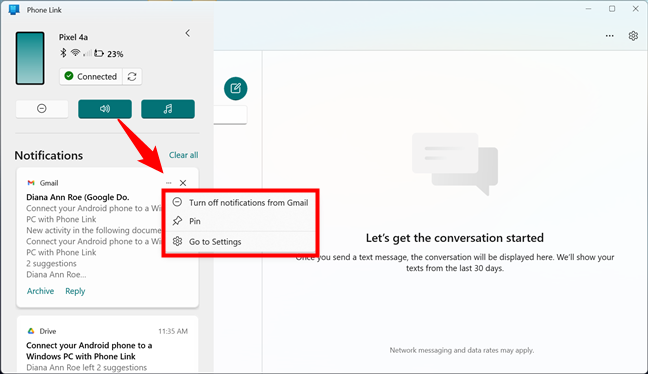Open the Gmail notification more options

coord(169,183)
